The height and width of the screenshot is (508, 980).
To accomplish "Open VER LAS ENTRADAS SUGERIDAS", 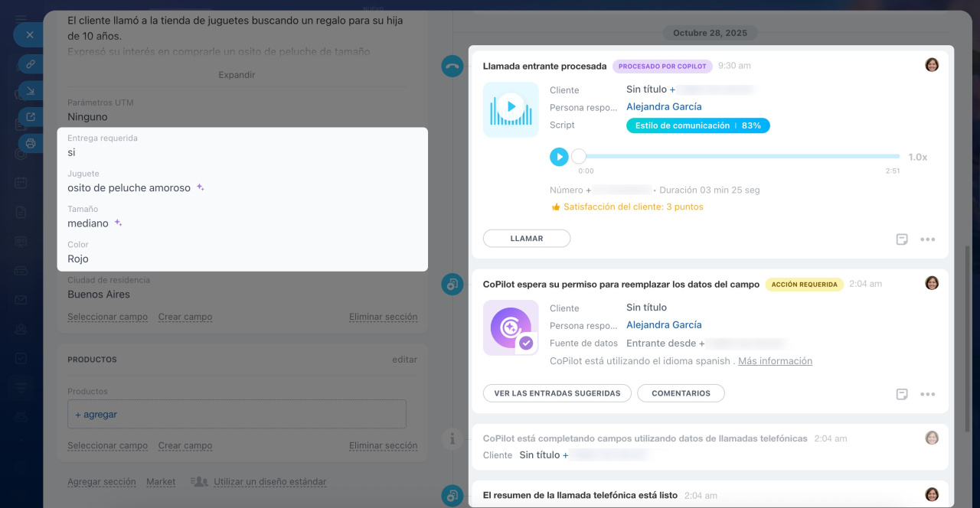I will 557,393.
